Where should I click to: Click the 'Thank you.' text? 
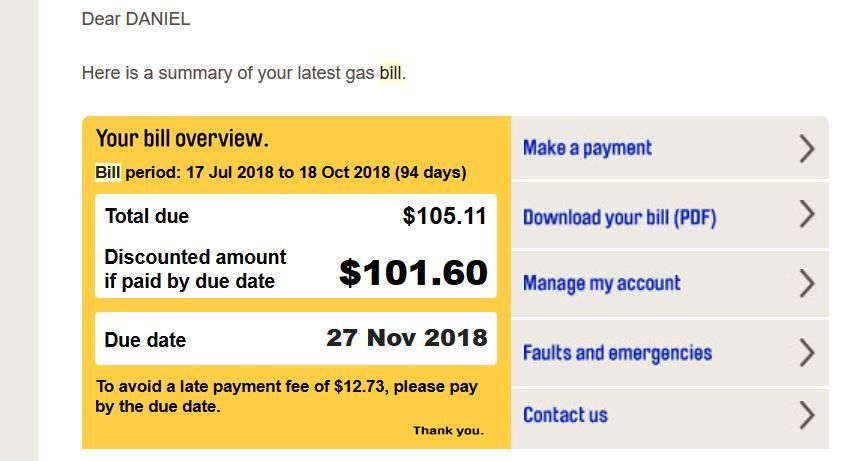(x=448, y=431)
